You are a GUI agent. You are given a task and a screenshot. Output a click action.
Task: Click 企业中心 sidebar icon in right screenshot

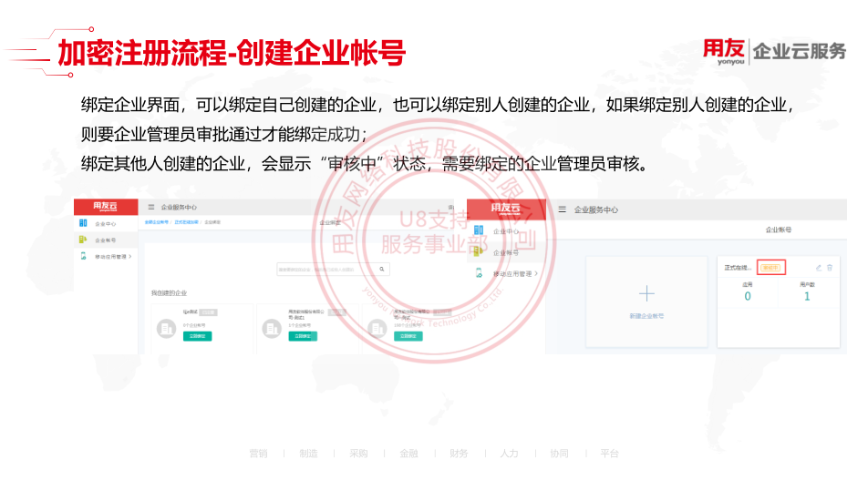coord(479,230)
